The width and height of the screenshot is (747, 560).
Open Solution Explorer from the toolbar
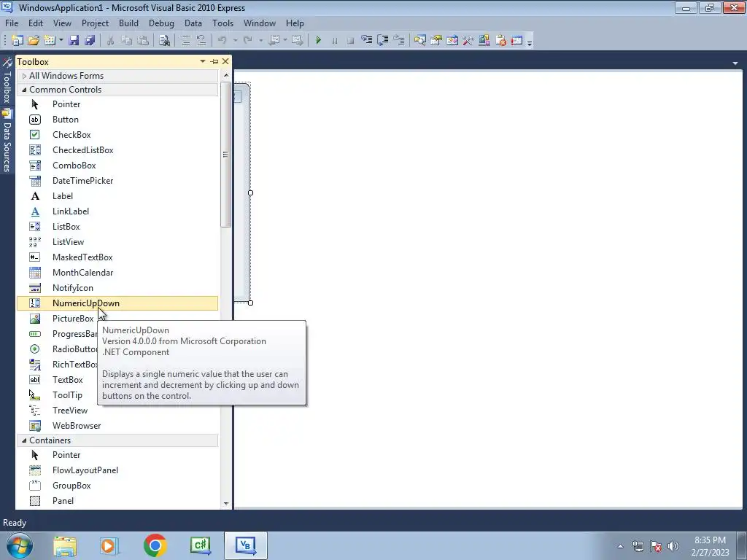click(x=419, y=41)
